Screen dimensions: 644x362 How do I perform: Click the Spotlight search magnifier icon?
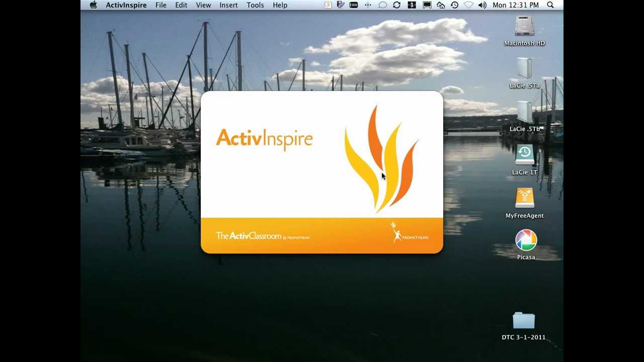coord(550,5)
